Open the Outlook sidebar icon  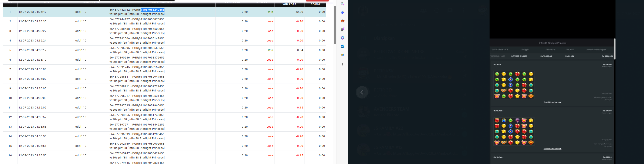[x=343, y=46]
